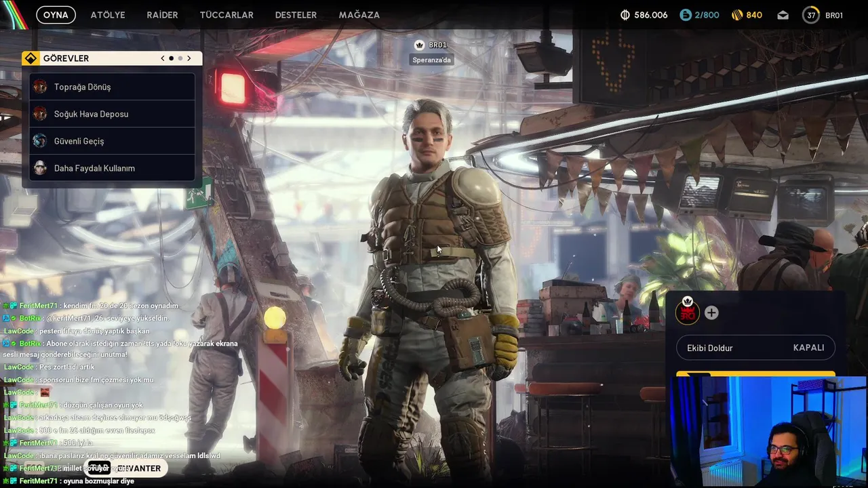Click the 586.006 coin balance
Image resolution: width=868 pixels, height=488 pixels.
tap(651, 15)
